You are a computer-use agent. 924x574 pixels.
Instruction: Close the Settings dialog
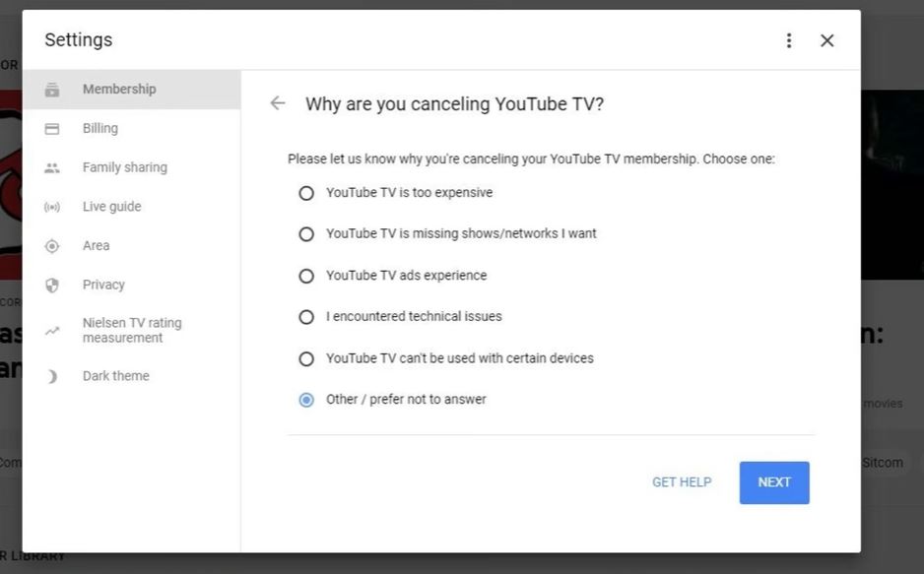[x=826, y=40]
